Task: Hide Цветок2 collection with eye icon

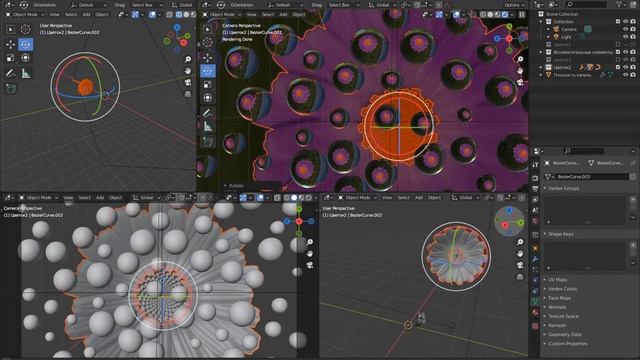Action: pos(625,67)
